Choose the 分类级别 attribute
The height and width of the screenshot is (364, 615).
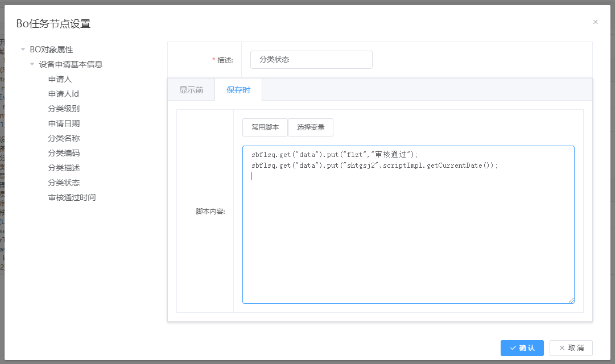pyautogui.click(x=64, y=109)
